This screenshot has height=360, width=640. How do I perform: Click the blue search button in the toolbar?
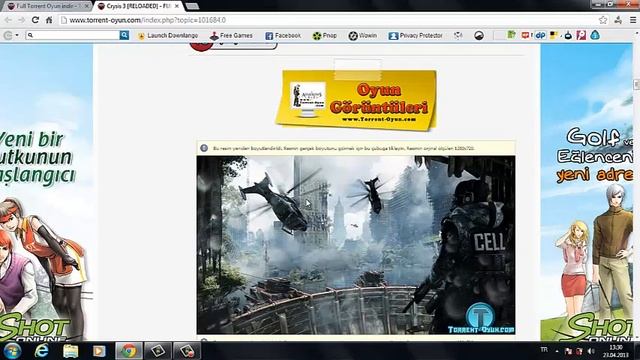pos(124,36)
